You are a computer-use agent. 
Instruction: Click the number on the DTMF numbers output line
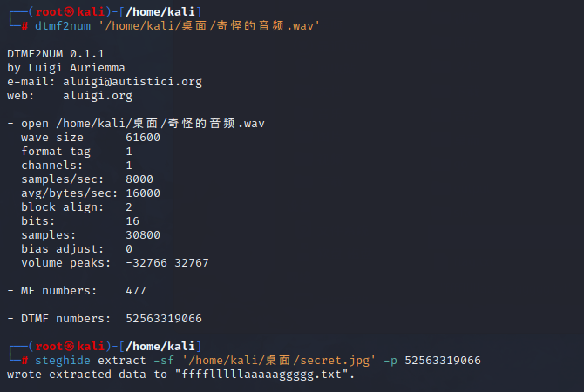click(164, 319)
